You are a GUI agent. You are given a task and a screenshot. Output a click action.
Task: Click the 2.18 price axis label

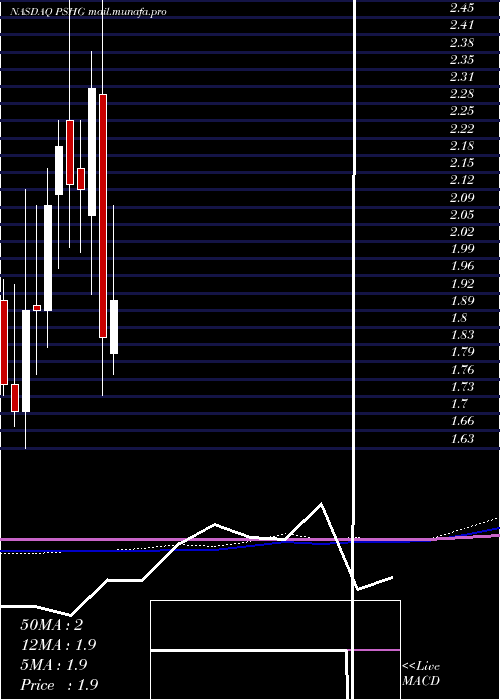(462, 146)
